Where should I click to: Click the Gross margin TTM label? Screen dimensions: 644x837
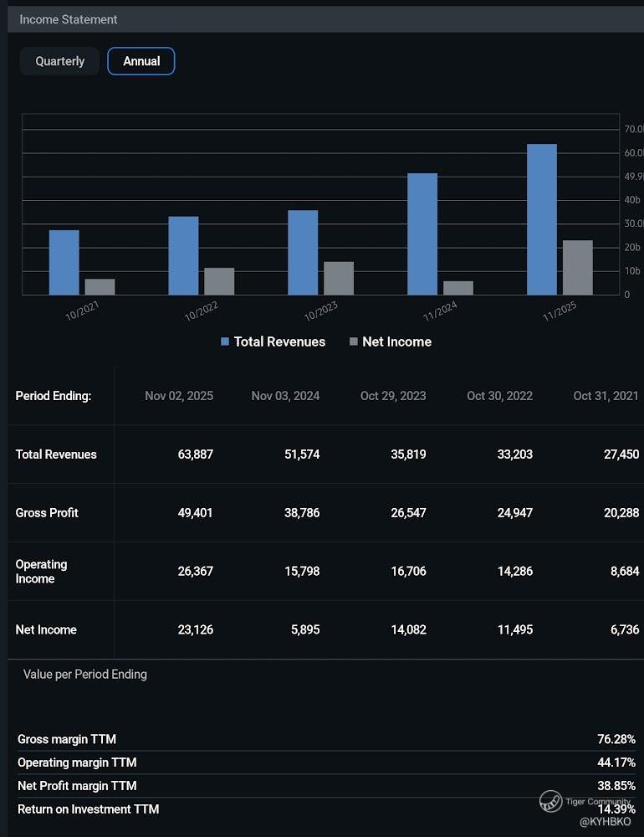[67, 739]
